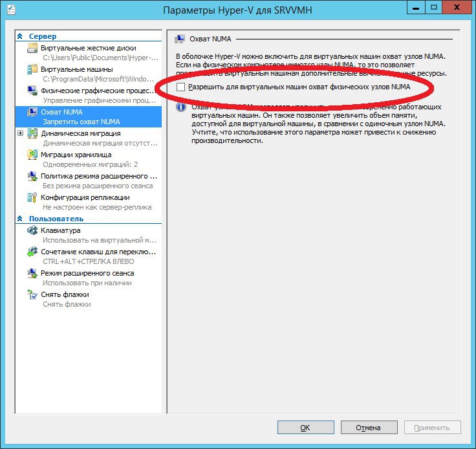Screen dimensions: 476x449
Task: Click the Снять флажки icon
Action: pyautogui.click(x=32, y=294)
